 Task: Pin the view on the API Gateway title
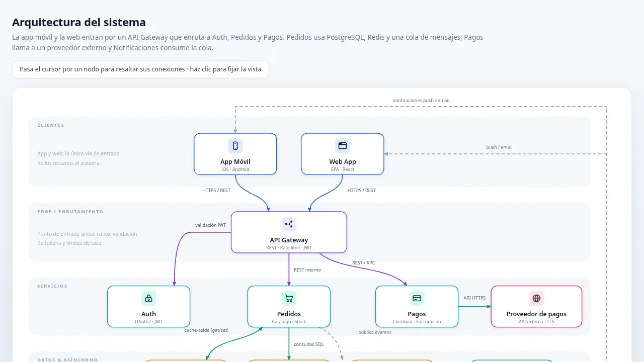(x=289, y=240)
